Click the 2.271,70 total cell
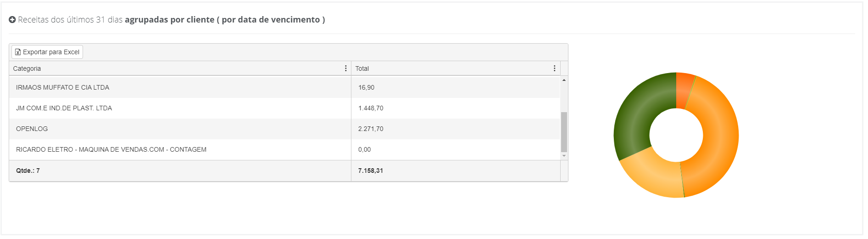 pos(371,129)
